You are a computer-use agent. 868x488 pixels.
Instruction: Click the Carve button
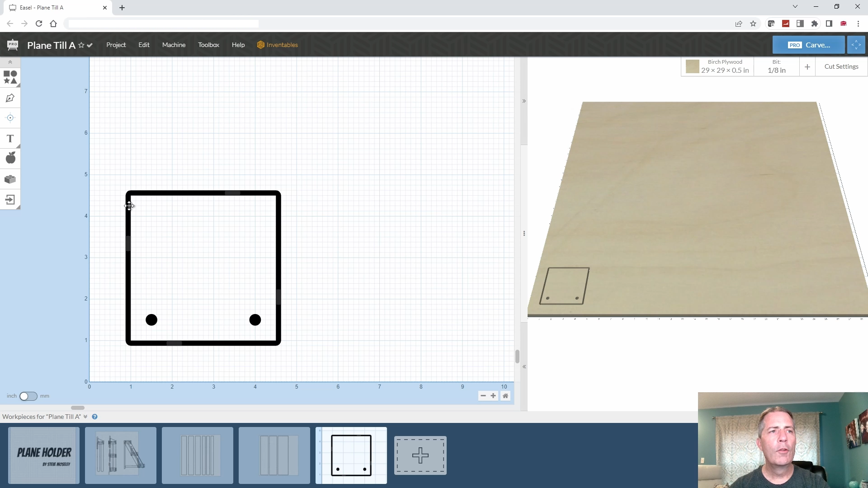pos(808,45)
